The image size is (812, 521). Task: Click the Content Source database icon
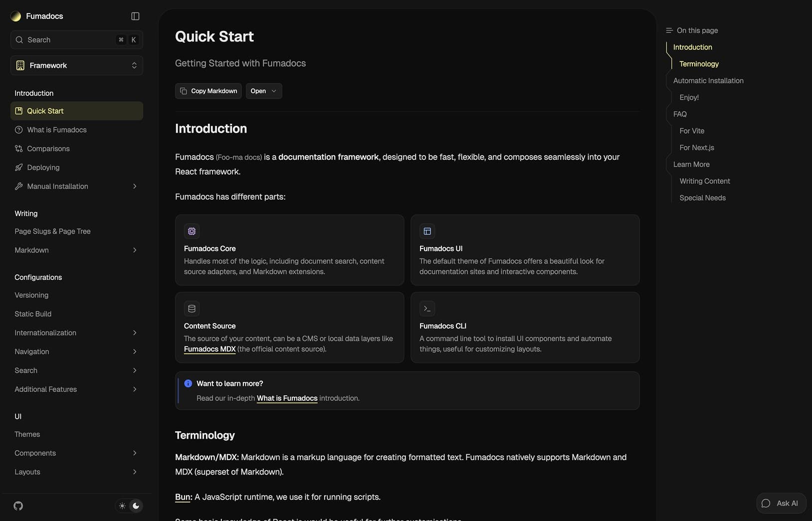click(192, 308)
